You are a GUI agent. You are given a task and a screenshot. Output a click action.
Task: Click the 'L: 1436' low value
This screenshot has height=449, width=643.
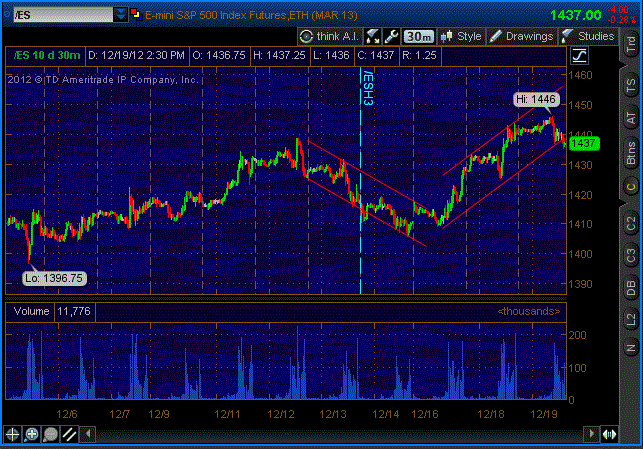331,55
